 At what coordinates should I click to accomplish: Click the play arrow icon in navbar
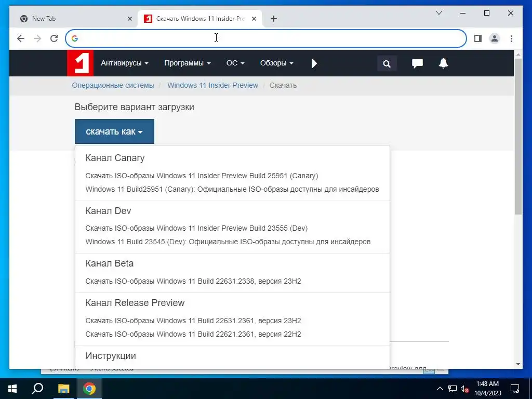pyautogui.click(x=314, y=63)
